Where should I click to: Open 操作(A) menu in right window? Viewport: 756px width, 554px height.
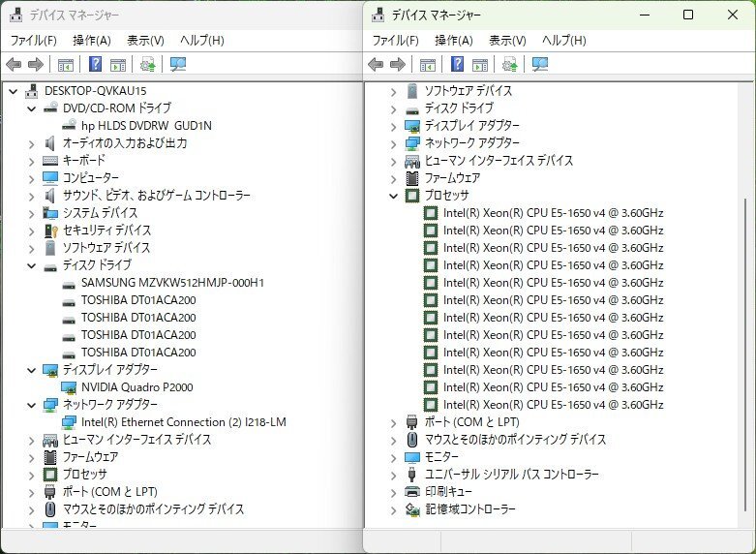tap(454, 40)
